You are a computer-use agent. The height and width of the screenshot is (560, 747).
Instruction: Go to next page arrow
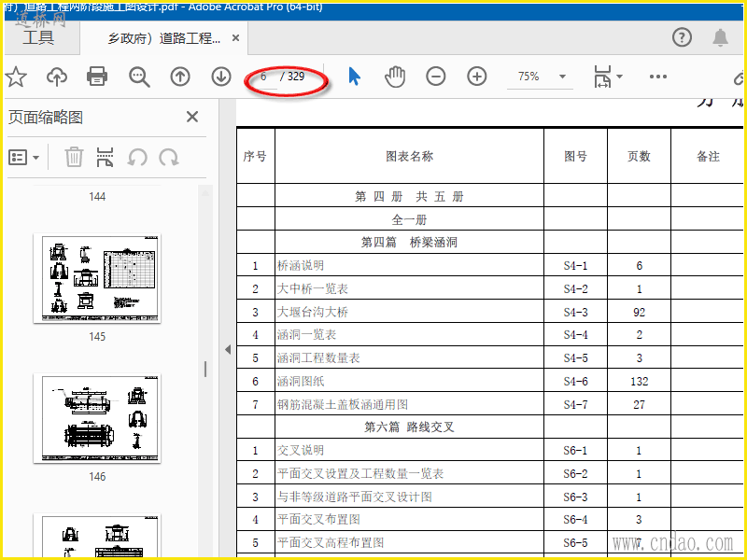[x=221, y=77]
